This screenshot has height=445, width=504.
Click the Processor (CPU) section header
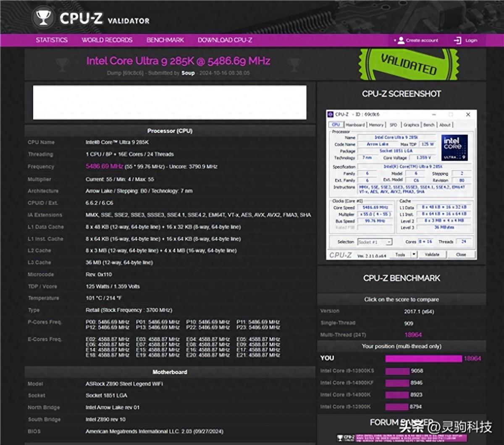pos(170,131)
